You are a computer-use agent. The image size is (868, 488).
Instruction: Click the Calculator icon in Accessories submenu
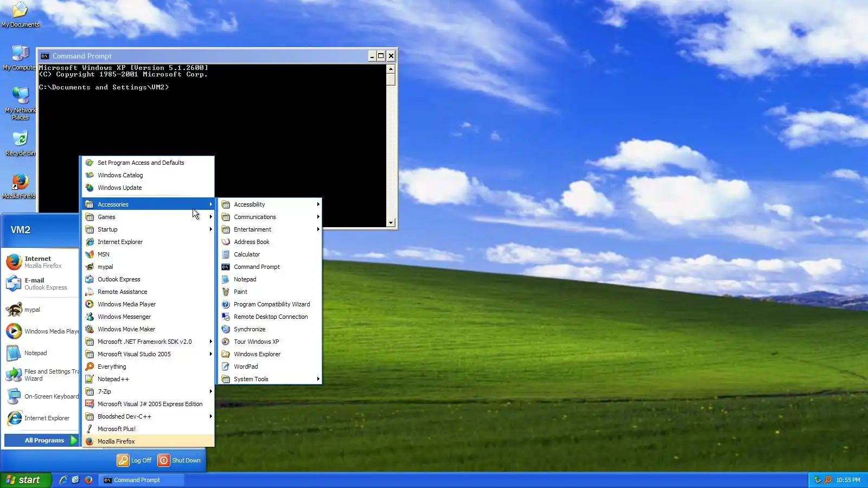pos(226,254)
